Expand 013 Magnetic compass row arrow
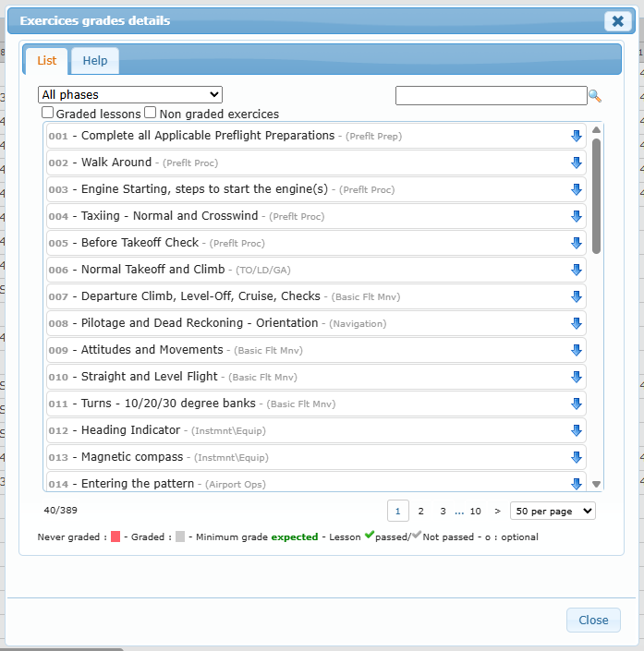The image size is (644, 651). [577, 457]
